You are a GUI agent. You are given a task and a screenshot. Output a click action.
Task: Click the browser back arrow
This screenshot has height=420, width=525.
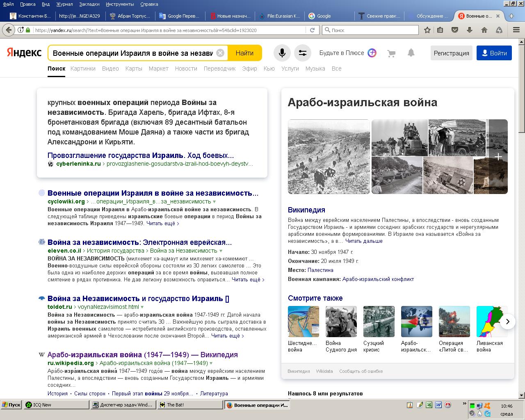coord(8,30)
